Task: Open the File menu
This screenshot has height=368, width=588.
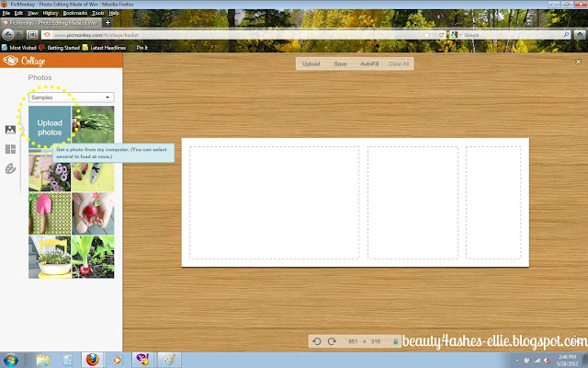Action: tap(6, 13)
